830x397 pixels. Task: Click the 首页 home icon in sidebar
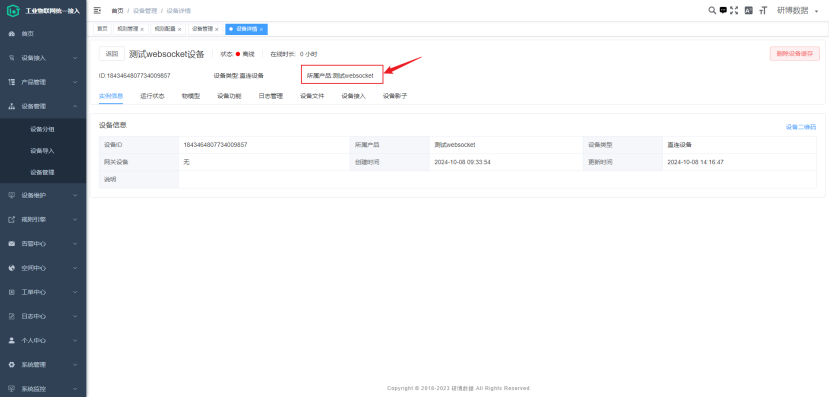[x=12, y=34]
